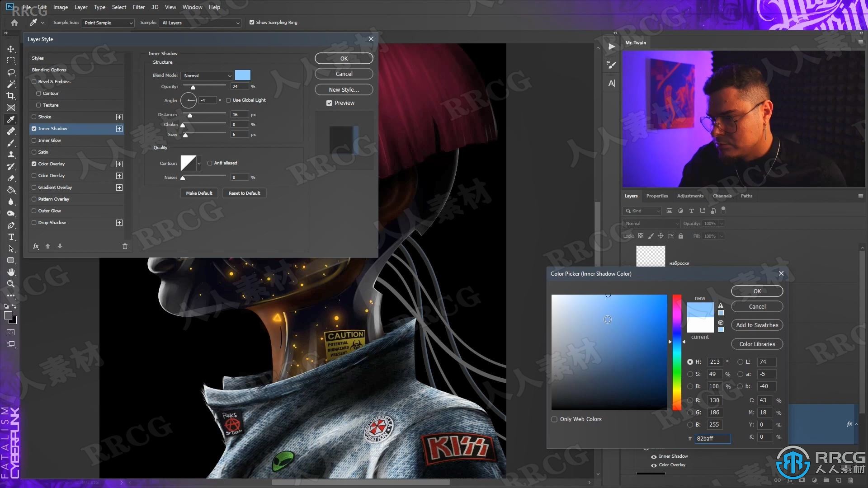Toggle Anti-aliased checkbox in Quality

(x=210, y=163)
